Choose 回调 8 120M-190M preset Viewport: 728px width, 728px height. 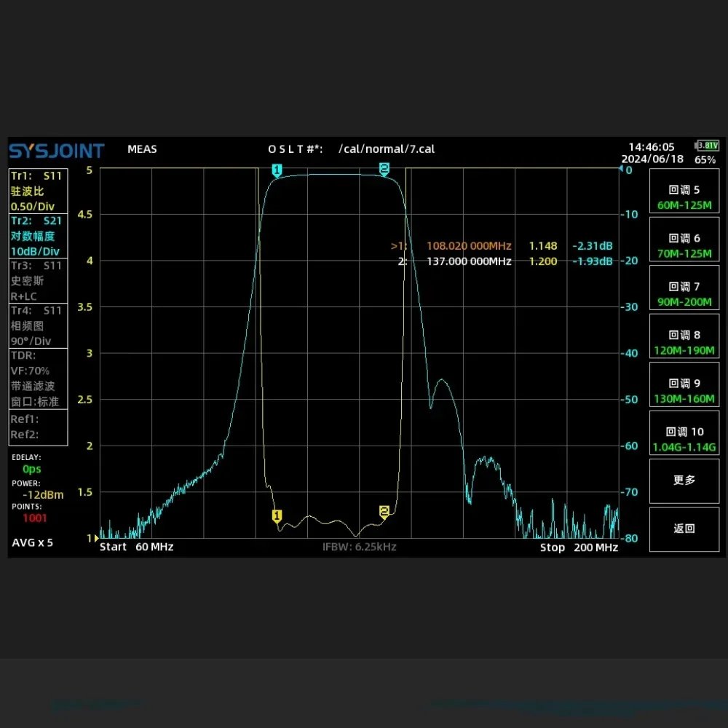pyautogui.click(x=684, y=342)
